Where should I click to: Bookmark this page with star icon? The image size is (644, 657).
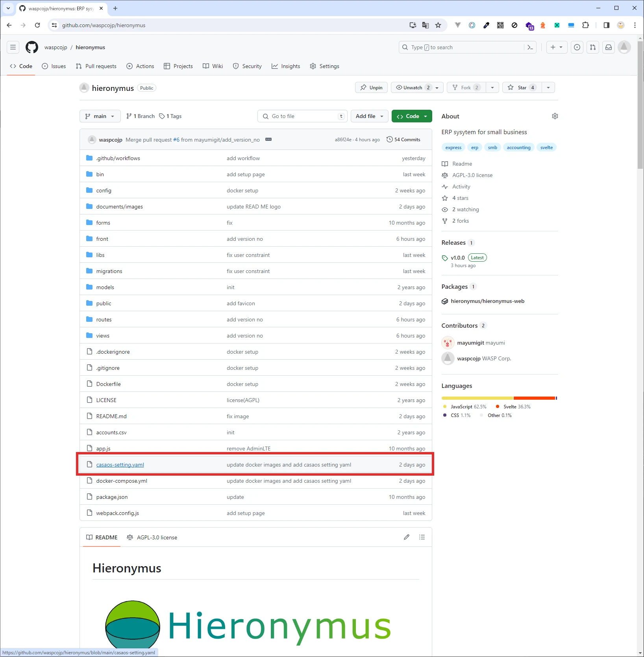438,25
